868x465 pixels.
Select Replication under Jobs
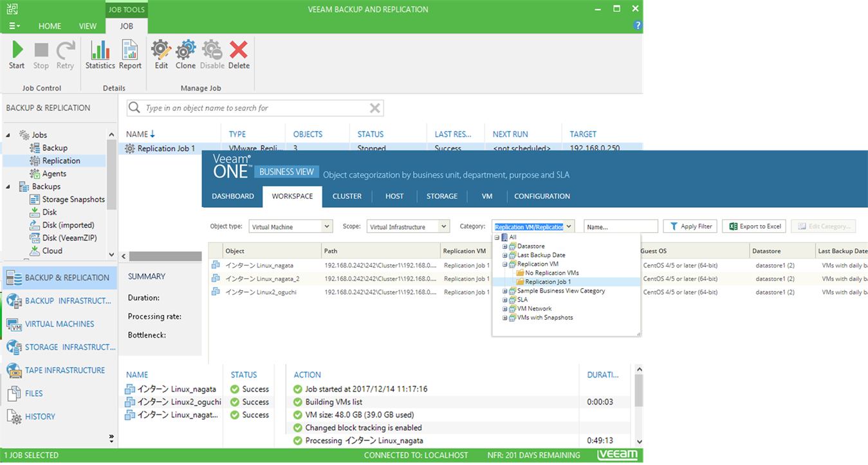click(x=55, y=161)
